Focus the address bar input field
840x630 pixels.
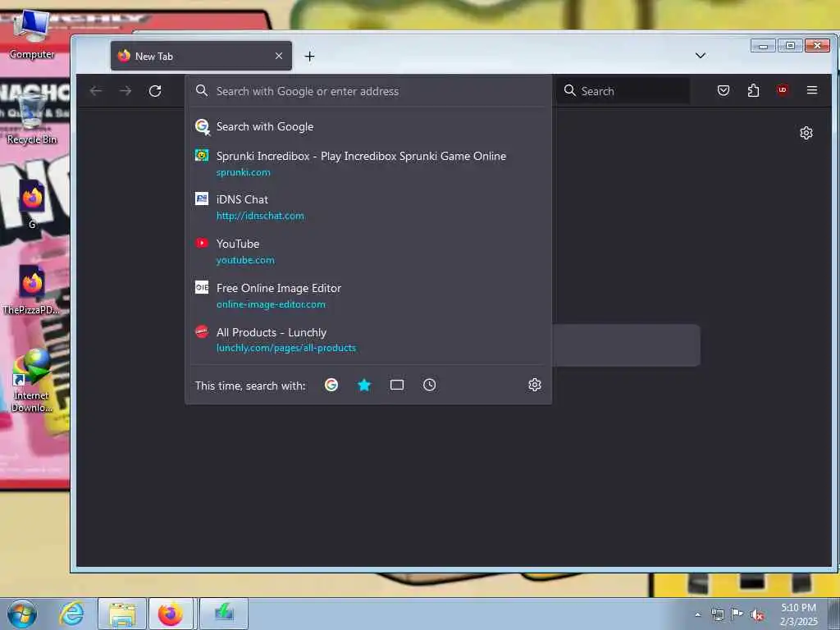click(x=368, y=91)
